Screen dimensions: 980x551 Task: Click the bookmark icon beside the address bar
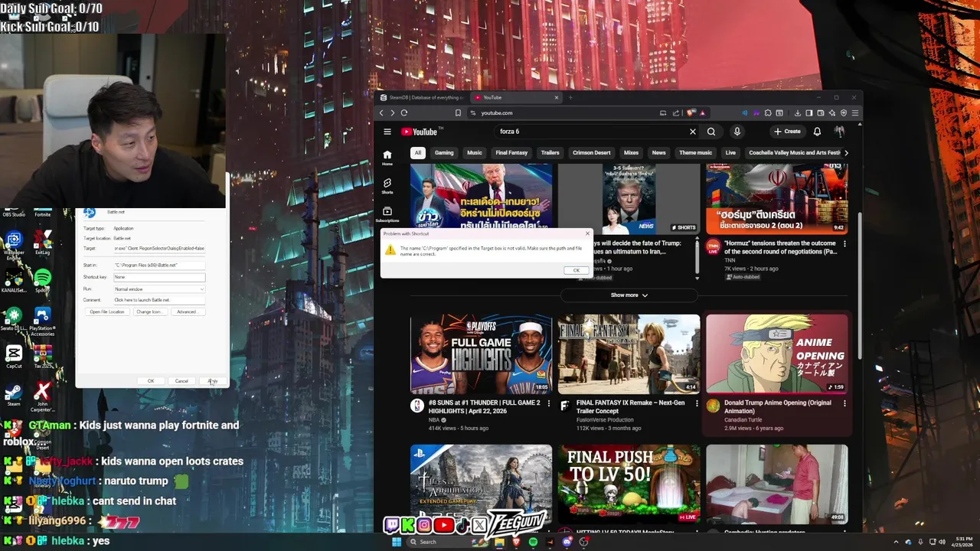click(x=458, y=112)
